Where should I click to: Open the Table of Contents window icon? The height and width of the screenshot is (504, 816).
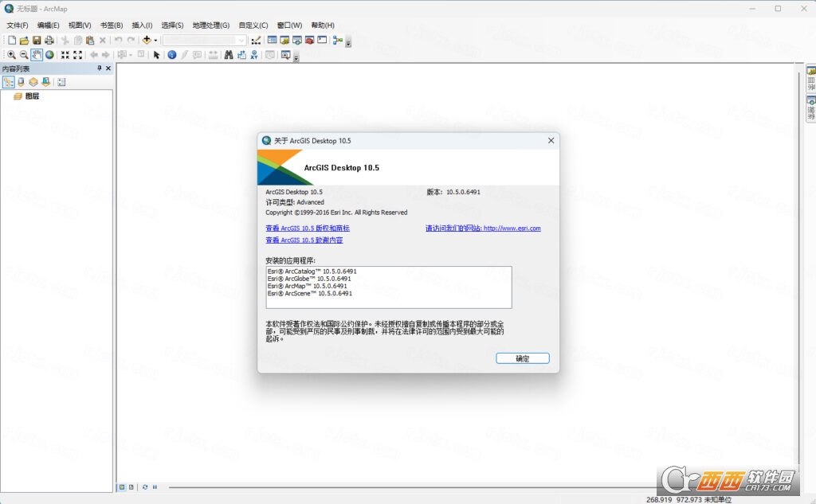[273, 40]
